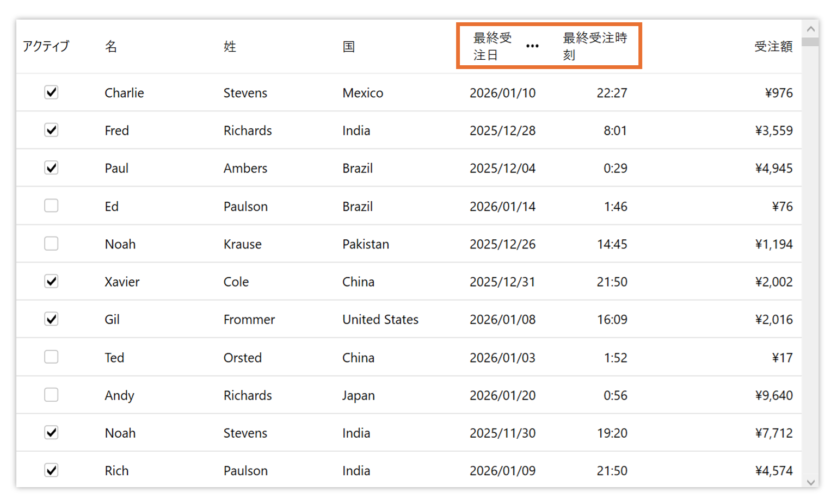Click the scroll down arrow of the grid
Image resolution: width=837 pixels, height=504 pixels.
810,482
